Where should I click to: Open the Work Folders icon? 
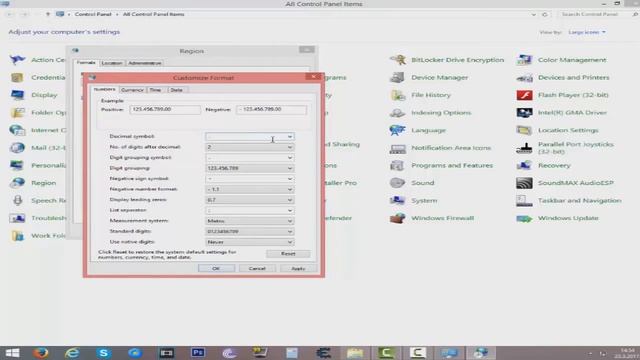point(17,236)
